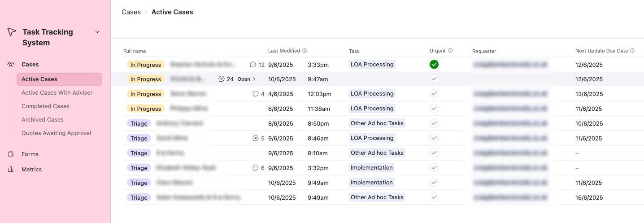Click the Task Tracking System cursor logo icon
644x223 pixels.
12,32
